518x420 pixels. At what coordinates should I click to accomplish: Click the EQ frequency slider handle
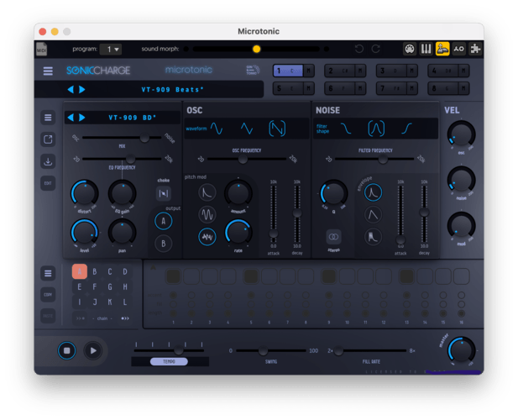tap(130, 159)
